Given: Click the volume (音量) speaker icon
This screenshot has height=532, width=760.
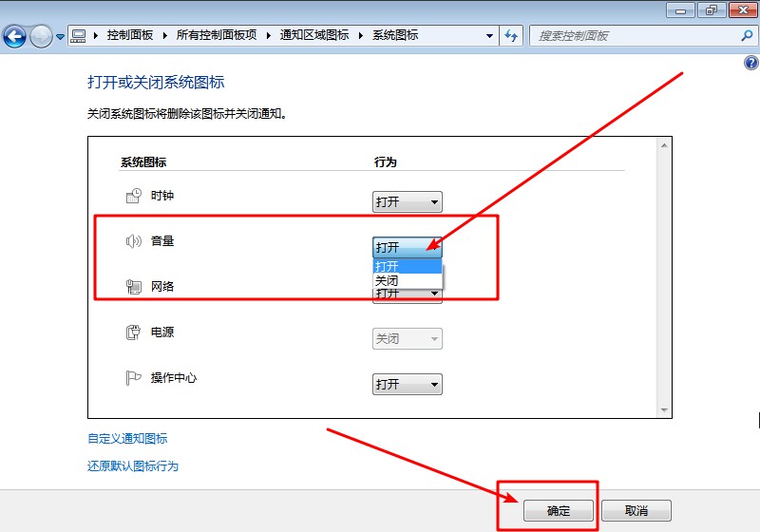Looking at the screenshot, I should [134, 241].
